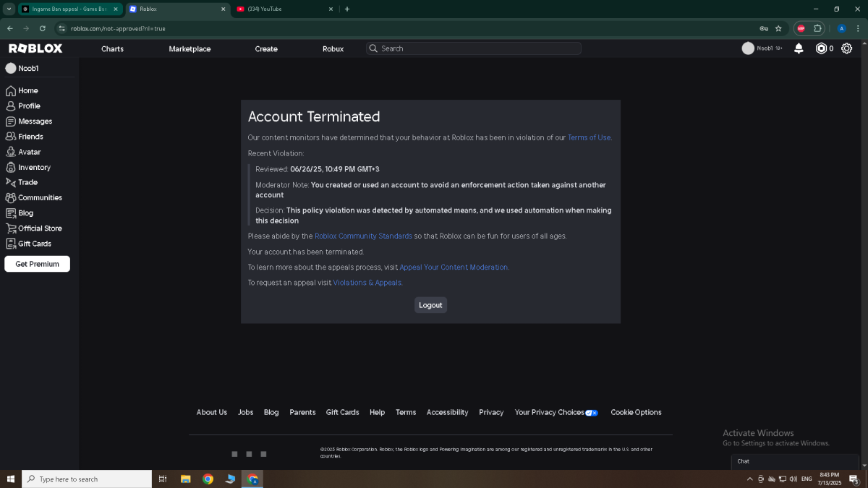Open the notifications bell

[x=799, y=48]
